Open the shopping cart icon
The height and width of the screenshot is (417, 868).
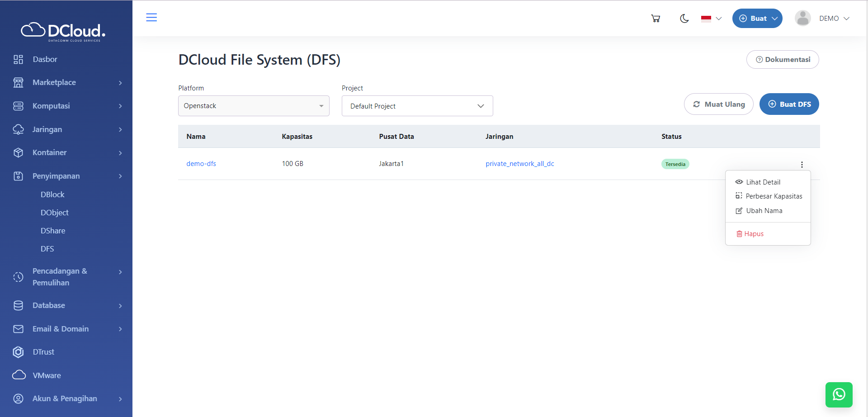[656, 19]
